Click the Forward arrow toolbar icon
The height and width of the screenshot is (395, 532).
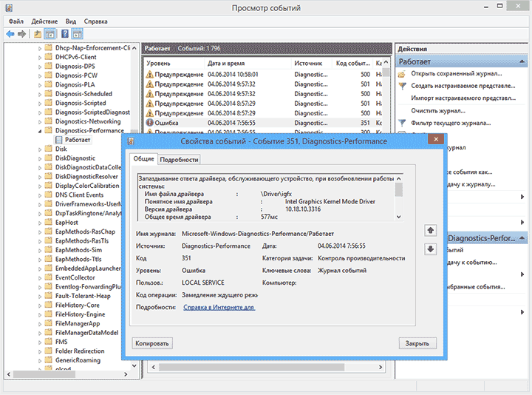coord(21,33)
